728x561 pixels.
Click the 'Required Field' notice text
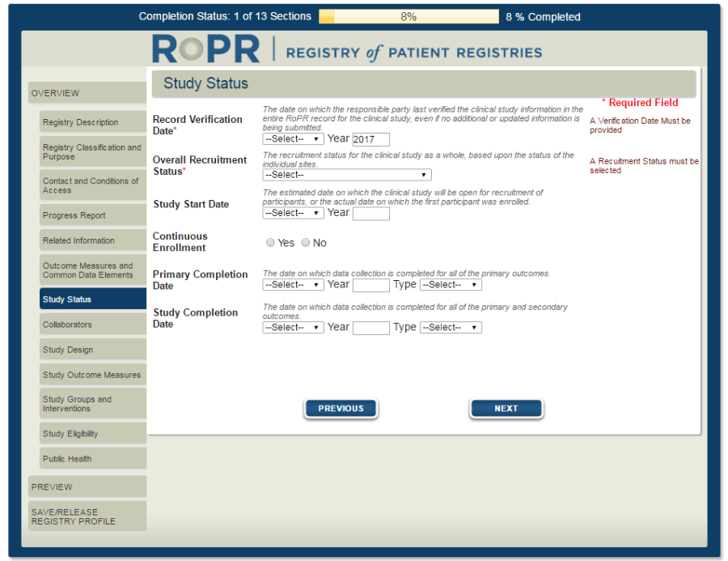click(641, 103)
